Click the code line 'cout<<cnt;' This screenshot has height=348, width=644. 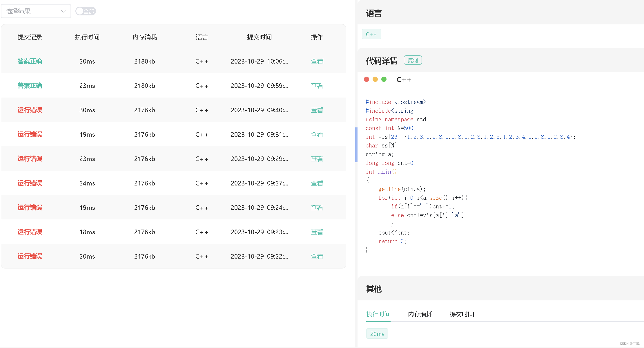click(x=394, y=232)
